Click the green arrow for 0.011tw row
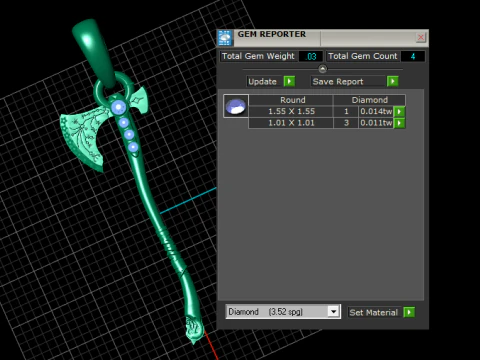The height and width of the screenshot is (360, 480). click(399, 123)
